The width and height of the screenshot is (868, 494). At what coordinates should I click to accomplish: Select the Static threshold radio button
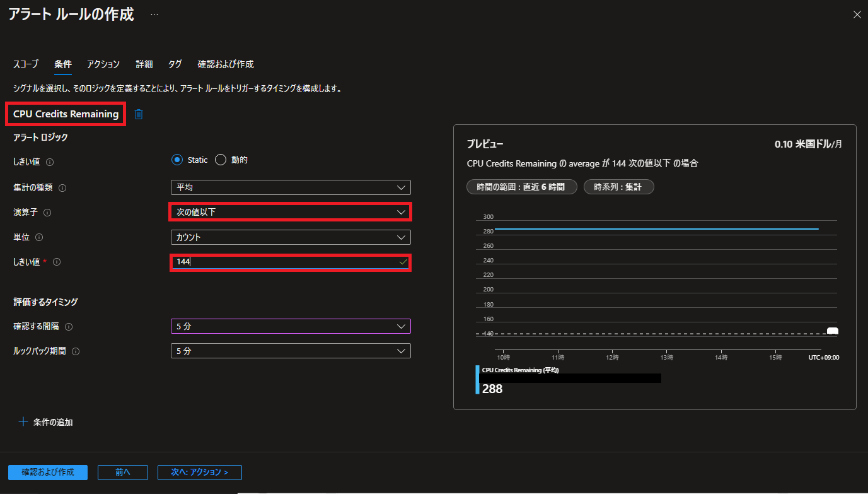(x=177, y=160)
